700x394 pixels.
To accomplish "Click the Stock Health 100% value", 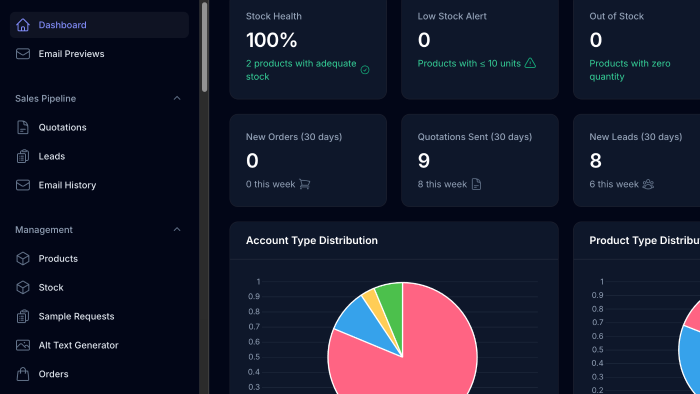I will [271, 40].
